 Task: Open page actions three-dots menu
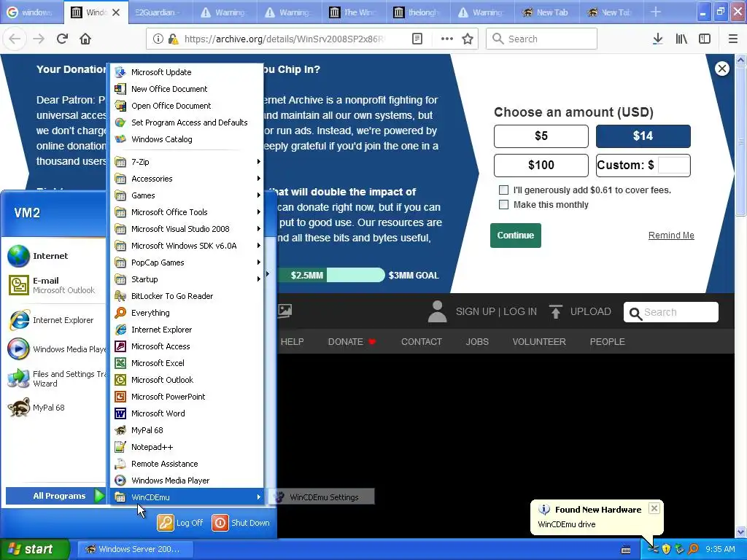[447, 39]
